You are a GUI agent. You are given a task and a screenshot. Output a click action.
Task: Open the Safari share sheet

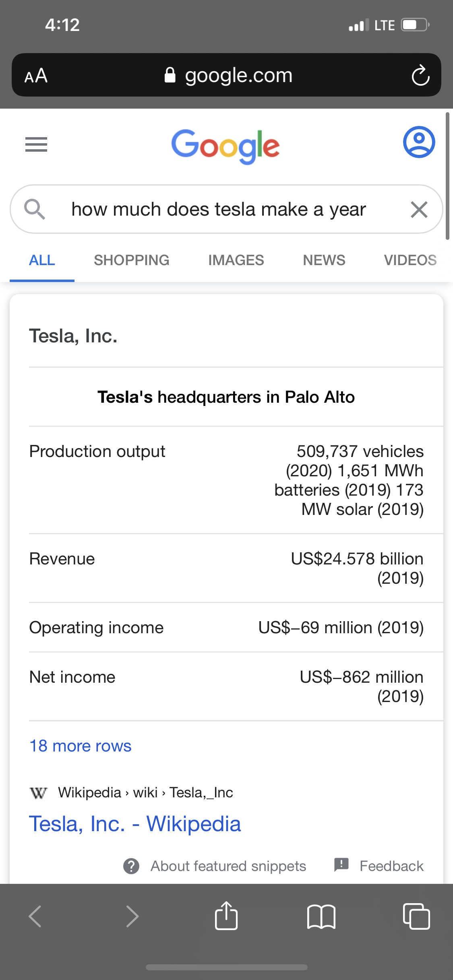point(226,916)
